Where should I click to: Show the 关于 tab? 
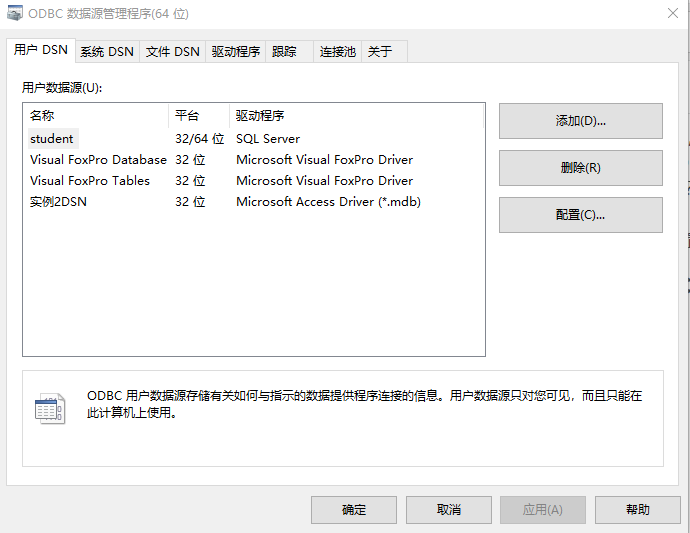click(x=380, y=52)
